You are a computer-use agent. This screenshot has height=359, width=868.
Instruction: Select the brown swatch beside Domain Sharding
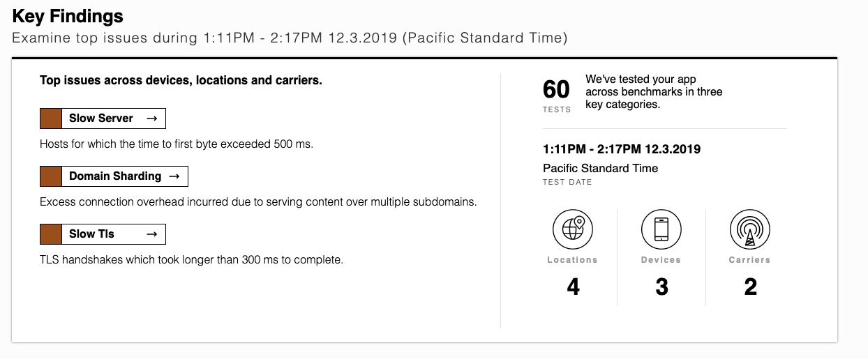coord(52,176)
